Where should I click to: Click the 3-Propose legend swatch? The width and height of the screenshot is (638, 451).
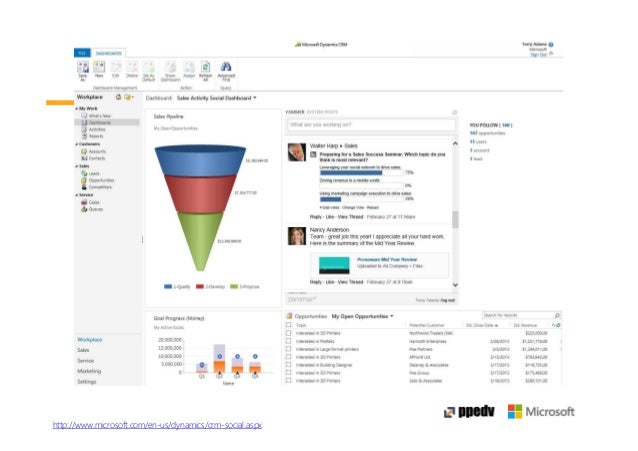(234, 287)
